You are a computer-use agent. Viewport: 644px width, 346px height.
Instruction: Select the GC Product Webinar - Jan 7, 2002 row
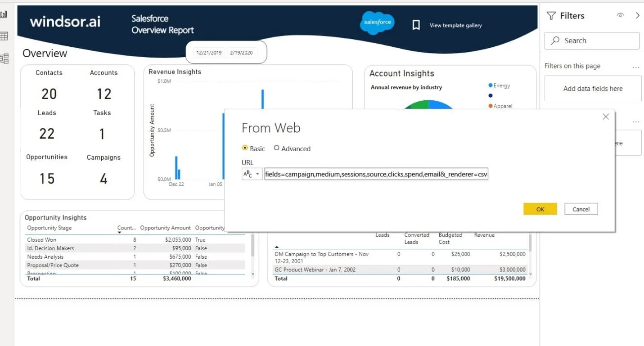(x=400, y=270)
